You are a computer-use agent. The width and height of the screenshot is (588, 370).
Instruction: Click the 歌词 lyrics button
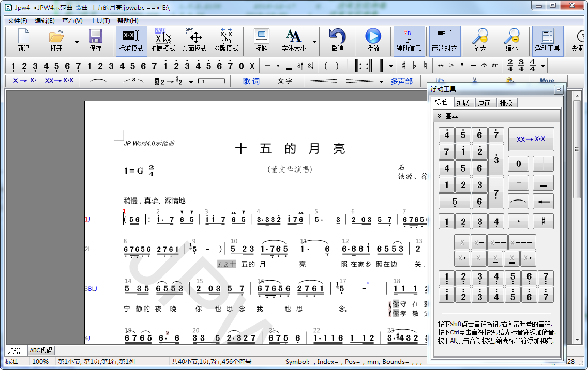click(251, 81)
